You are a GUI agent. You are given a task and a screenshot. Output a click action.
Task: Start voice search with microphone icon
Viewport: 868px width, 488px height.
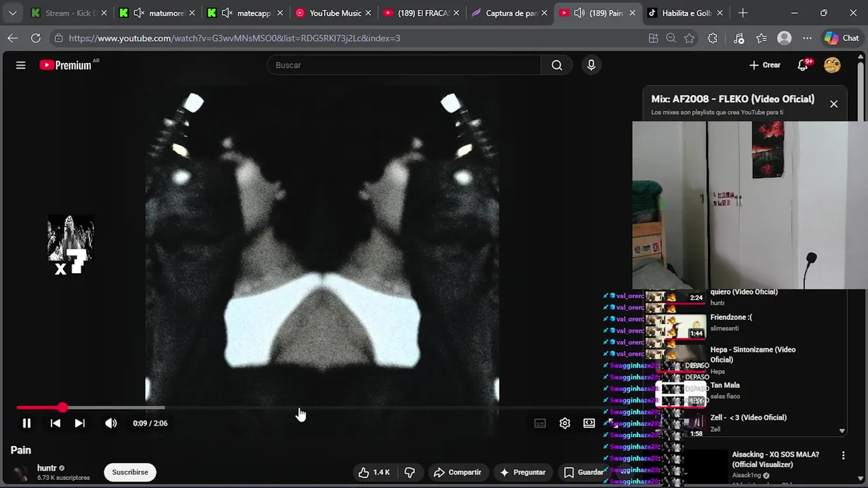[591, 65]
